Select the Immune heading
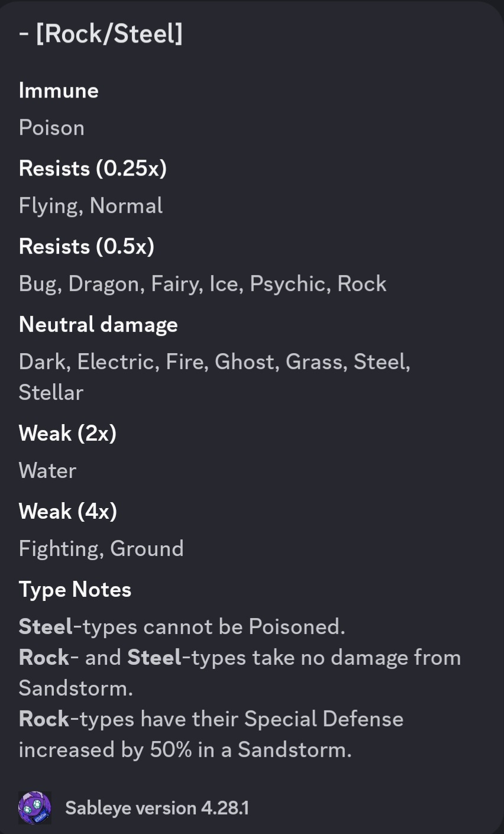The width and height of the screenshot is (504, 834). pyautogui.click(x=59, y=90)
